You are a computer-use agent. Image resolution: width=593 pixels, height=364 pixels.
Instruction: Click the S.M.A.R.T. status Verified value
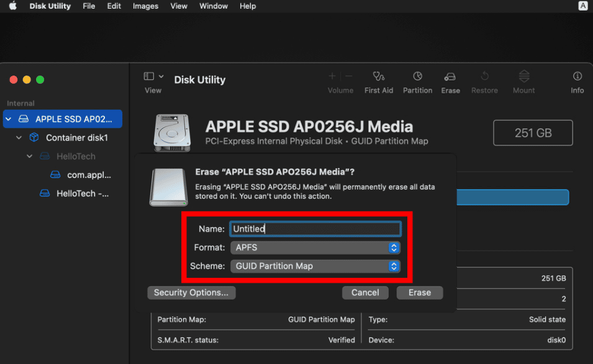342,340
